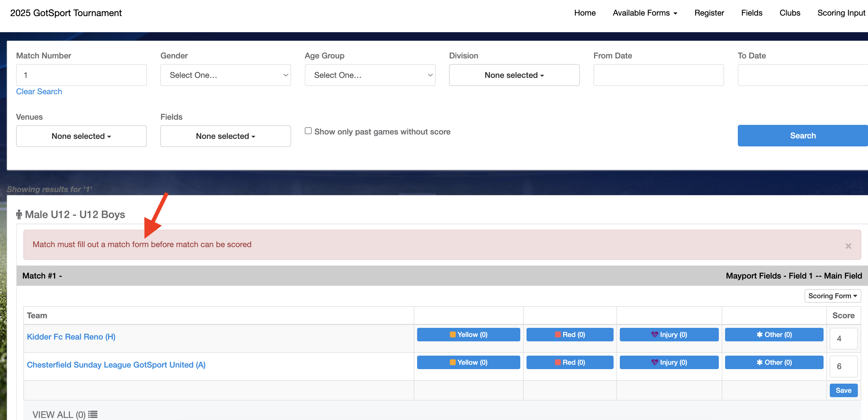Edit Kidder Fc Real Reno score field
This screenshot has width=868, height=420.
[843, 338]
